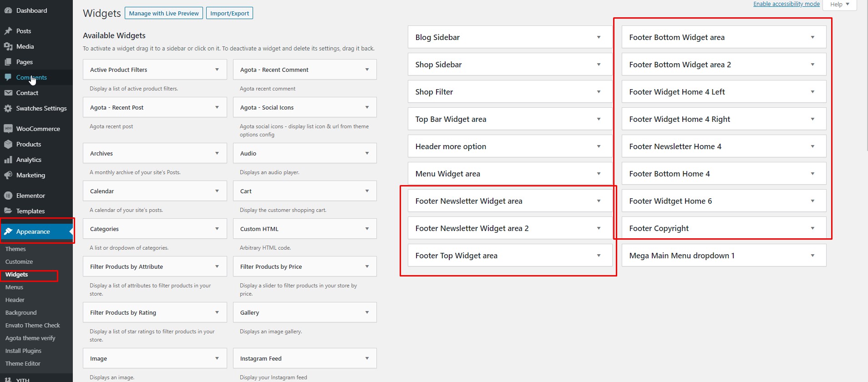
Task: Expand Footer Top Widget area panel
Action: [599, 256]
